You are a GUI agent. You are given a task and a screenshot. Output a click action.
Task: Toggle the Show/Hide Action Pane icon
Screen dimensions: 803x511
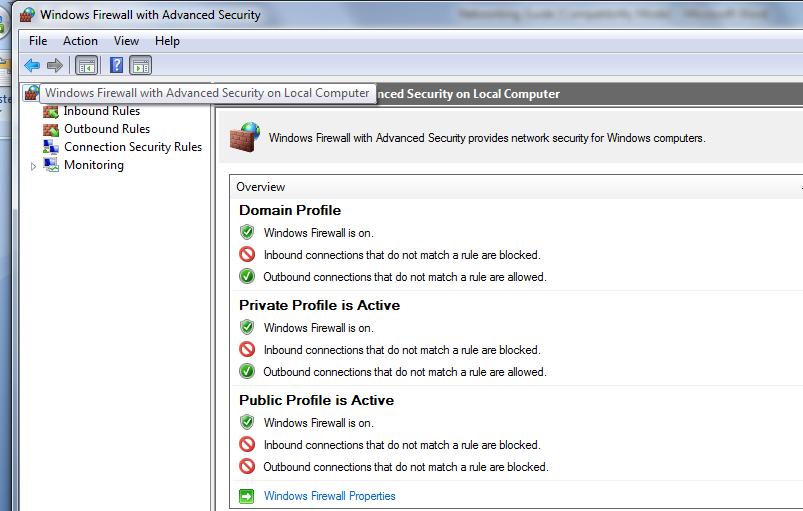pyautogui.click(x=141, y=66)
